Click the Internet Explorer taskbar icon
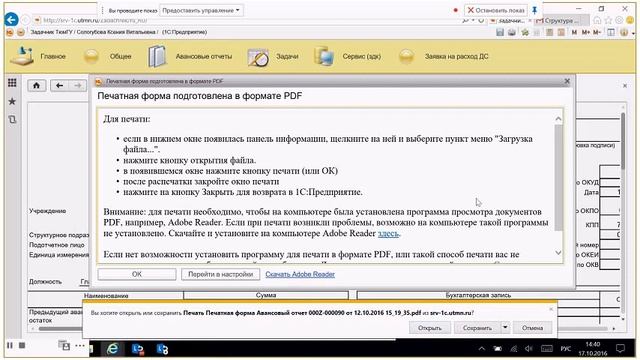Screen dimensions: 640x360 [113, 349]
